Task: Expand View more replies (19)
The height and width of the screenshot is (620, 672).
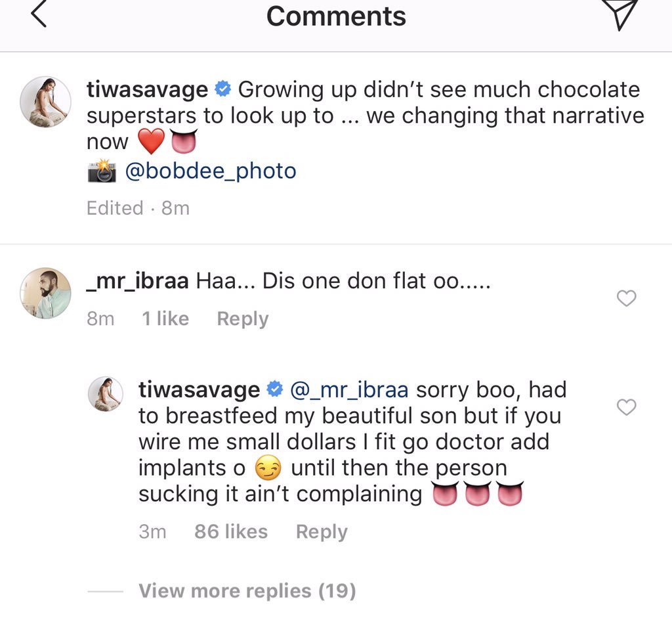Action: tap(247, 591)
